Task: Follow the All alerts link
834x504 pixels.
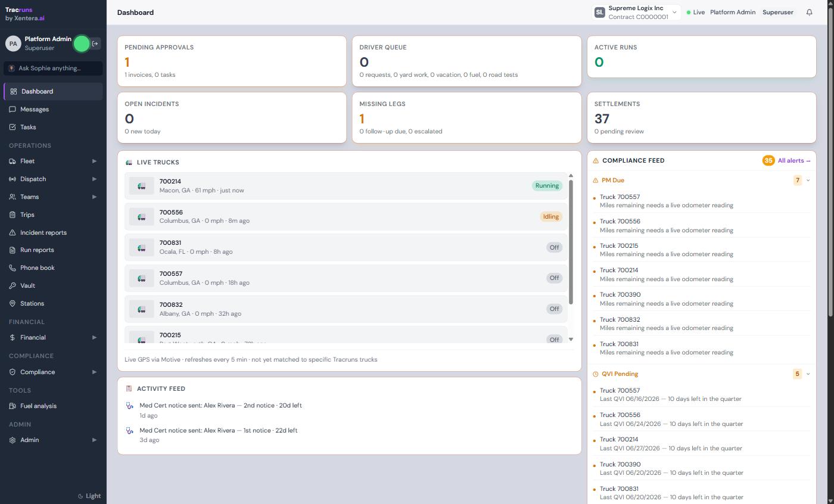Action: [x=794, y=161]
